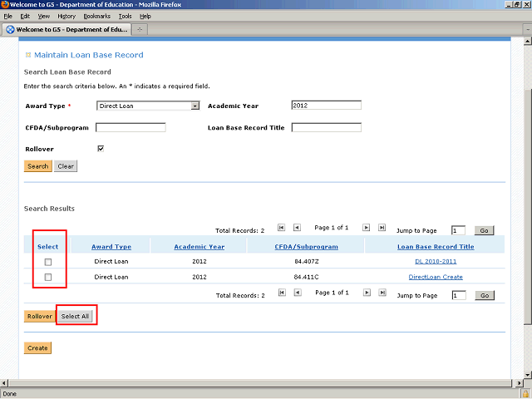This screenshot has height=399, width=532.
Task: Click the Firefox logo in title bar
Action: (5, 4)
